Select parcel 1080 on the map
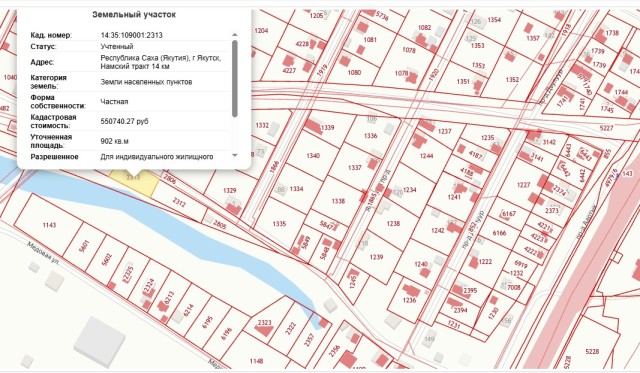Viewport: 640px width, 373px height. (x=354, y=72)
